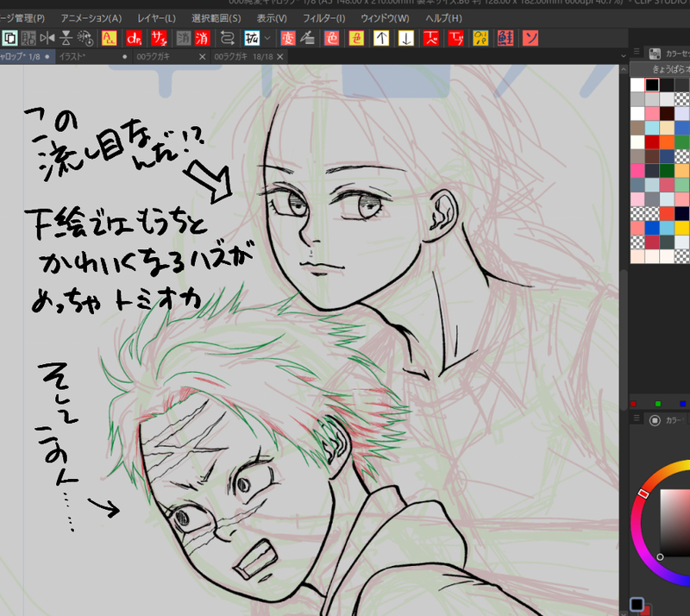Select the ャロップ* 1/8 canvas tab

(27, 57)
